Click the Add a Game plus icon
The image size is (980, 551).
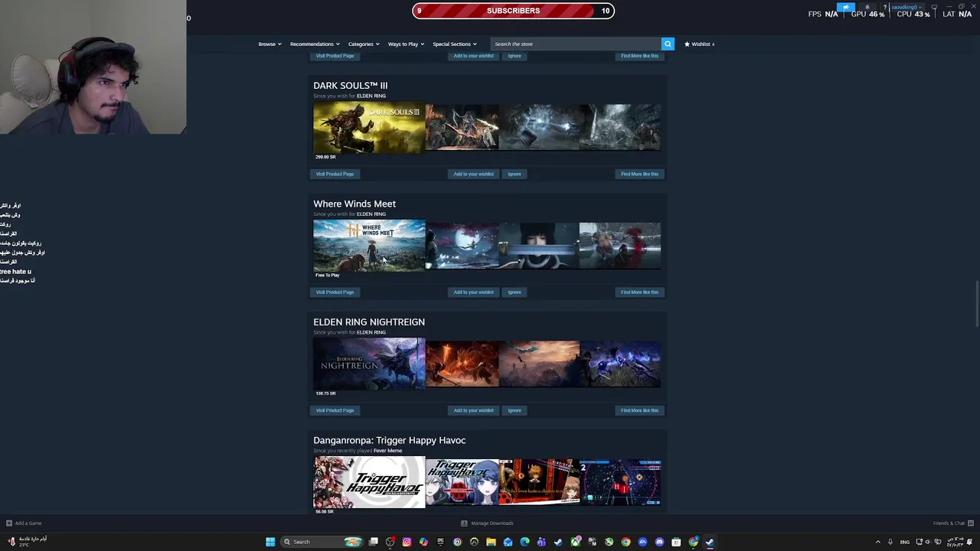9,523
